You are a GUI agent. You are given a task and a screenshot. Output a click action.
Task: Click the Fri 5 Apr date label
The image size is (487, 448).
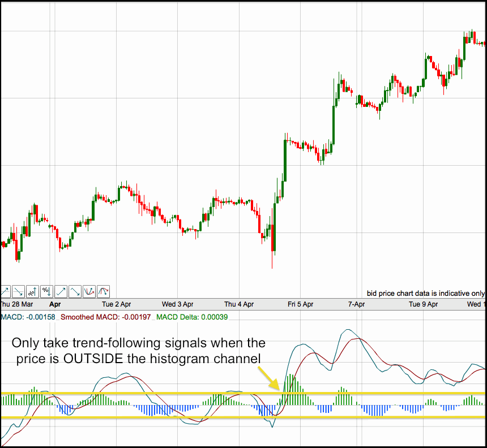click(300, 304)
